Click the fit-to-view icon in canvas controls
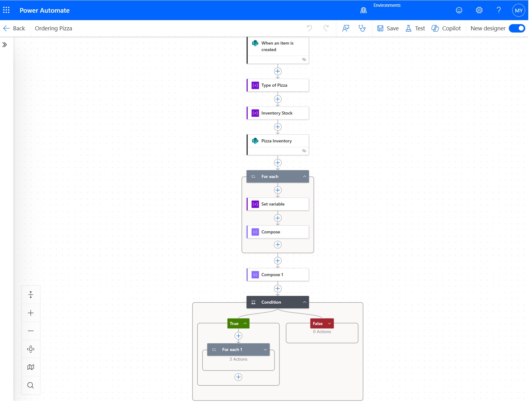 [31, 349]
